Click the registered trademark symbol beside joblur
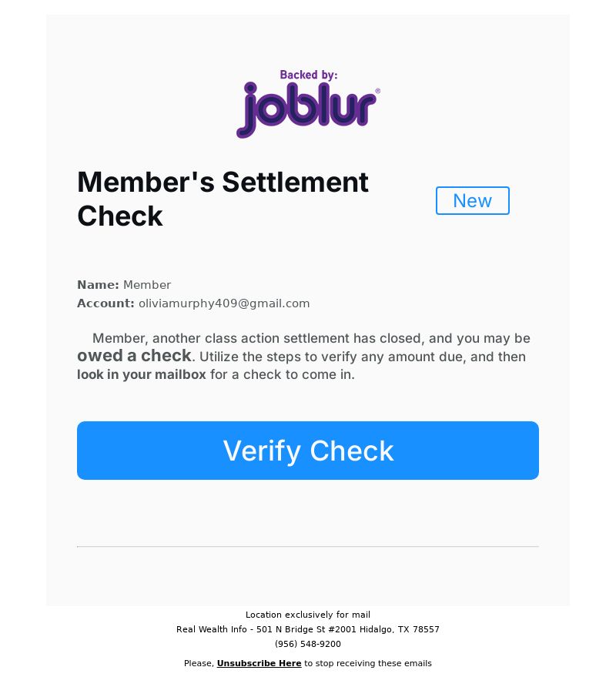 pos(377,91)
